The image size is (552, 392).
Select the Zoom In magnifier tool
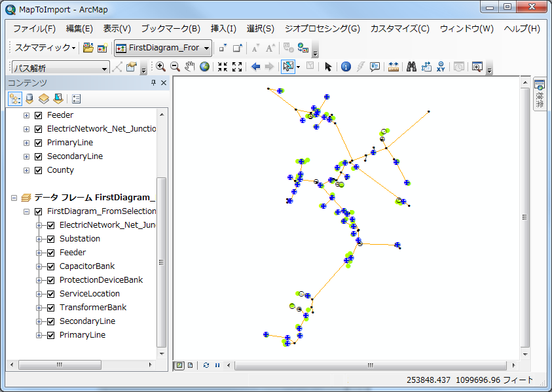click(x=160, y=67)
